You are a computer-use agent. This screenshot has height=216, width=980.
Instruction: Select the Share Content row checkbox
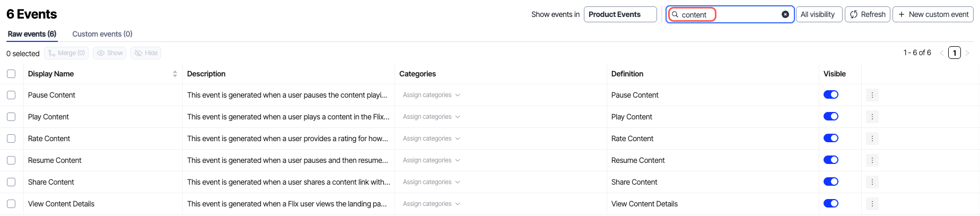11,182
